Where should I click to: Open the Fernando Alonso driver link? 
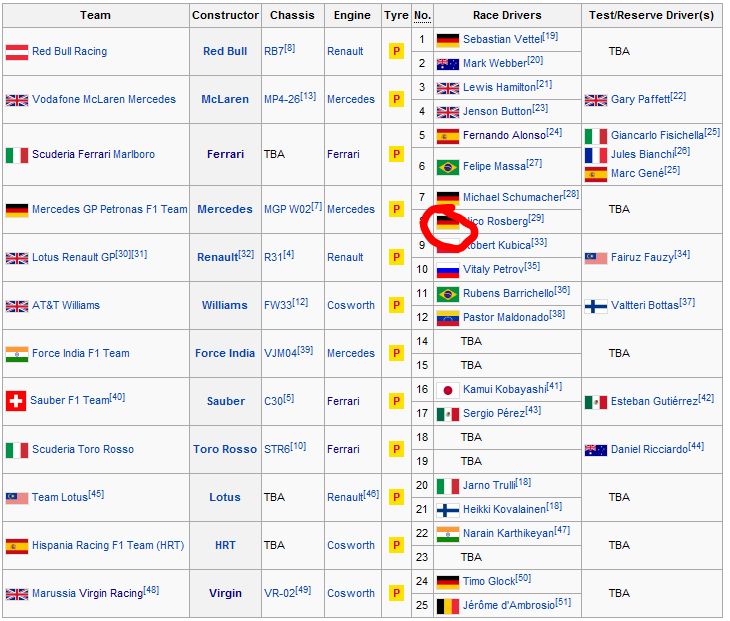(x=504, y=135)
